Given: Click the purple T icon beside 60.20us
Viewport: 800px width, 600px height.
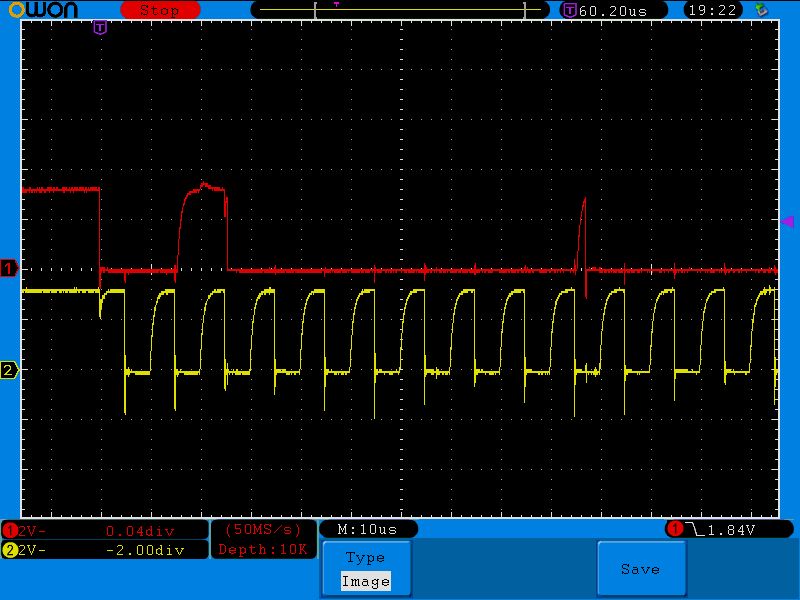Looking at the screenshot, I should (569, 10).
